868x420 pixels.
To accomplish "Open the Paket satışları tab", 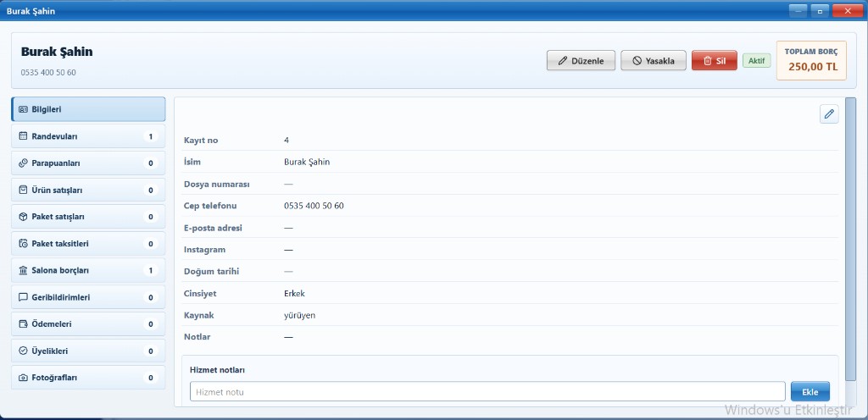I will (88, 217).
